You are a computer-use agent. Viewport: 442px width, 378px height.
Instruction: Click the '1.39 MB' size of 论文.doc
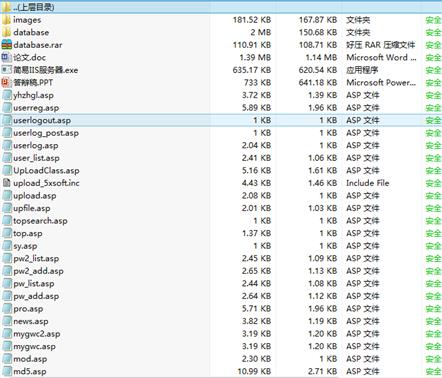click(x=255, y=58)
